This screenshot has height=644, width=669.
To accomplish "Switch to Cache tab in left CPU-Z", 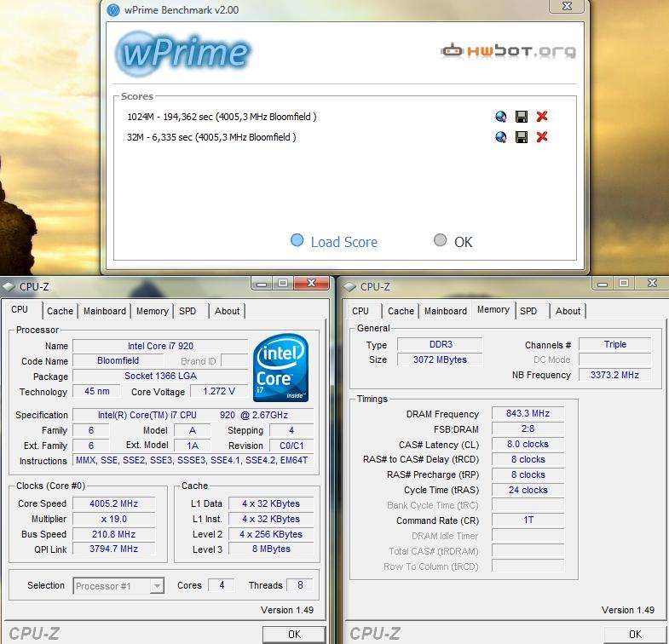I will coord(60,311).
